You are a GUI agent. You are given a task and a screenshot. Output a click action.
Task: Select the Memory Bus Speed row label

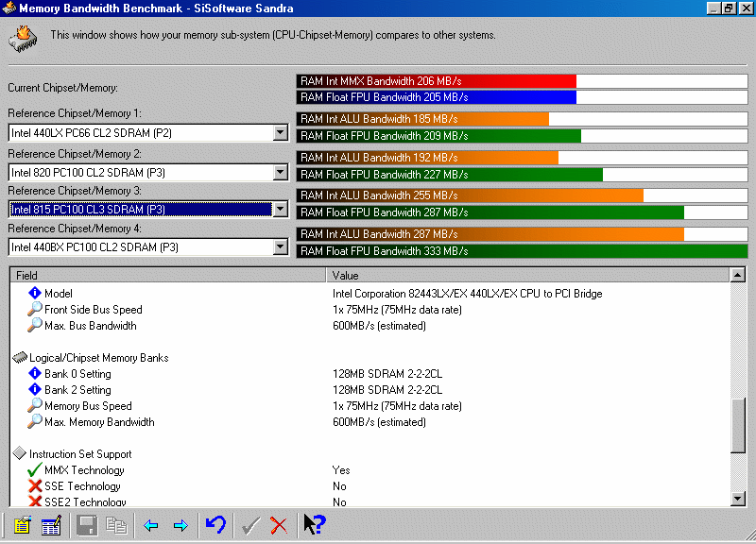(x=88, y=406)
